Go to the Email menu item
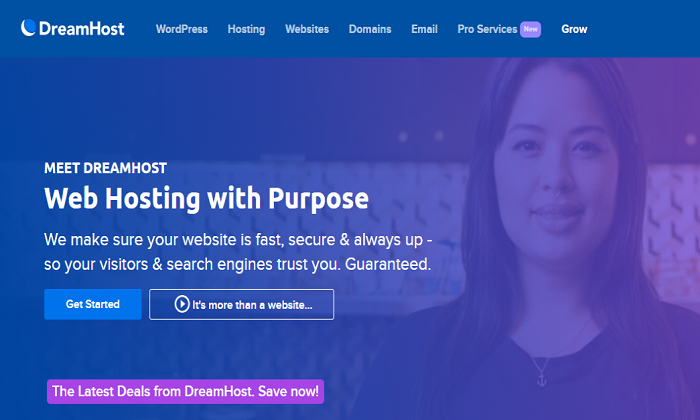 click(x=425, y=29)
